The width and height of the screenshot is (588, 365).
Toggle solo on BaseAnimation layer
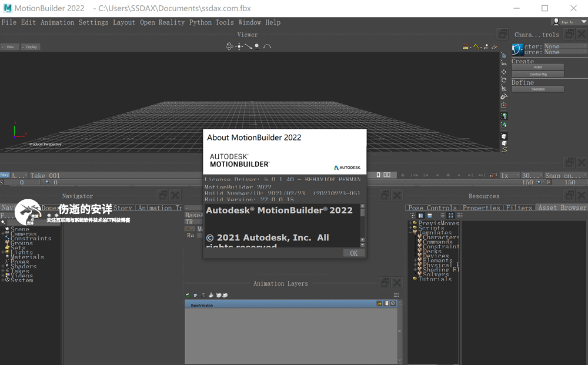387,303
